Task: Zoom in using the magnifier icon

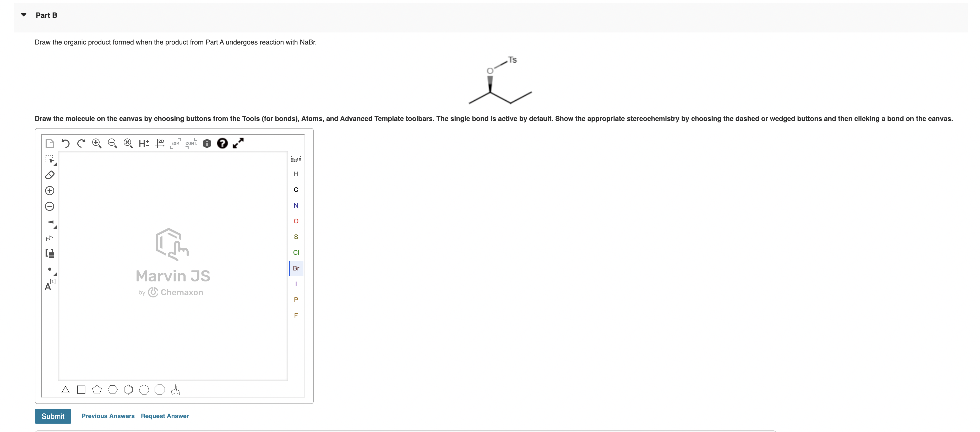Action: coord(97,143)
